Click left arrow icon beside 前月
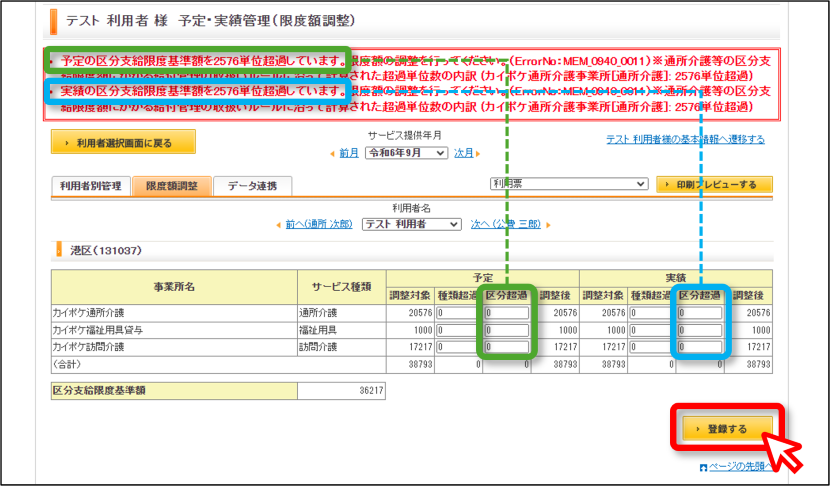Image resolution: width=830 pixels, height=486 pixels. pos(332,154)
